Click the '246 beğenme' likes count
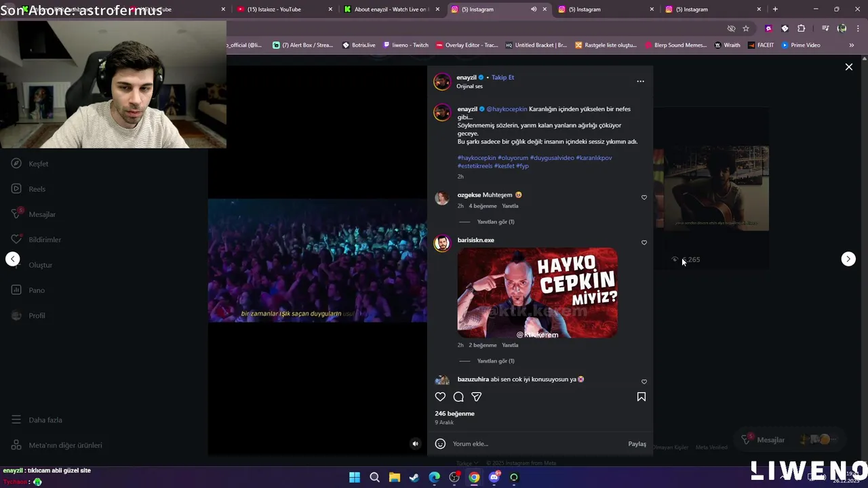This screenshot has width=868, height=488. pos(454,413)
